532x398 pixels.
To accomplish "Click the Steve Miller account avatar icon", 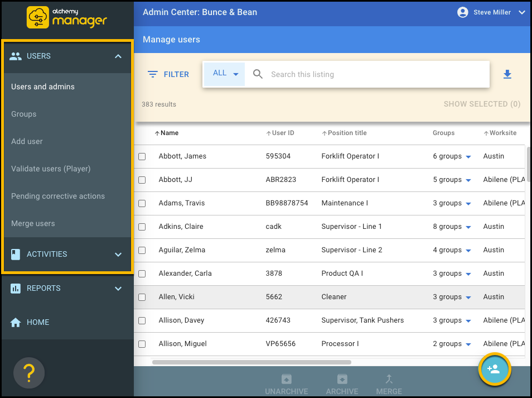I will [462, 12].
